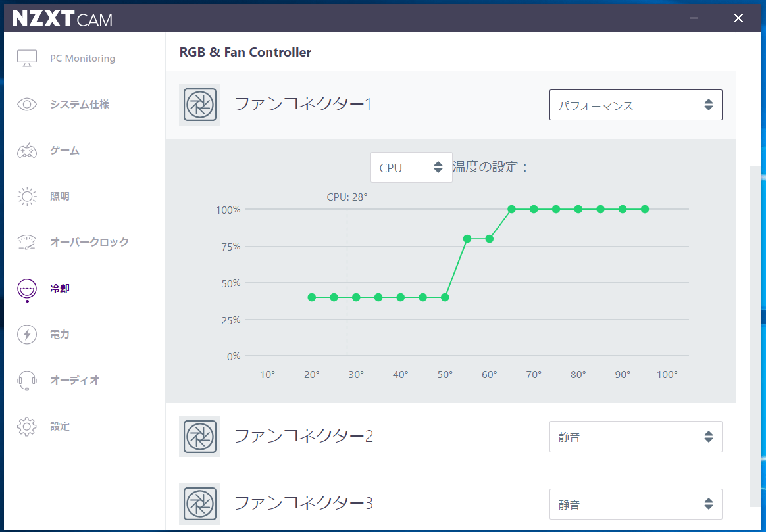Close the NZXT CAM window
The image size is (766, 532).
(x=738, y=18)
